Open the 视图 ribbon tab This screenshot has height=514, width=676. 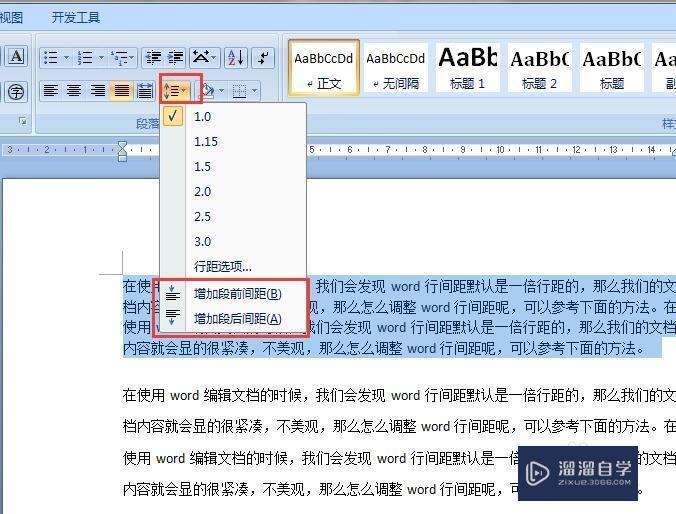(12, 17)
